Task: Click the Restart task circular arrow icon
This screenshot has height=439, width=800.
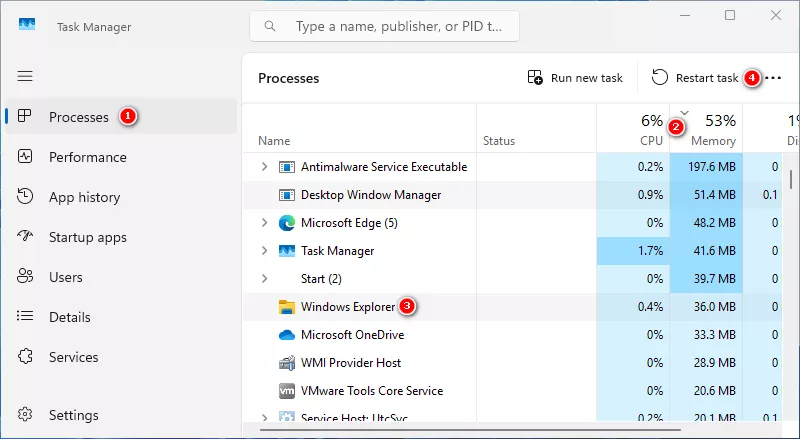Action: click(x=659, y=78)
